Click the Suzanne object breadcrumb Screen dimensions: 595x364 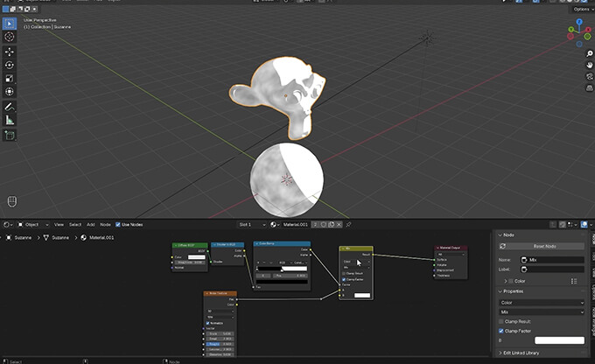pos(18,238)
